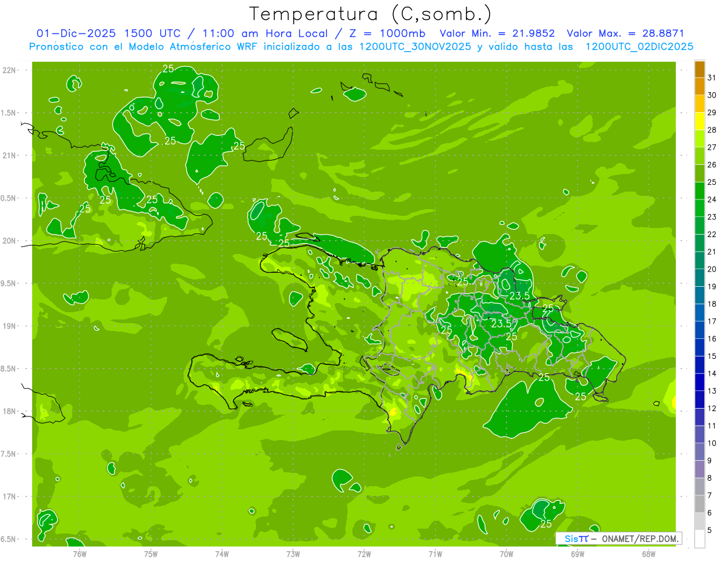728x562 pixels.
Task: Click the legend value 28
Action: [x=712, y=130]
